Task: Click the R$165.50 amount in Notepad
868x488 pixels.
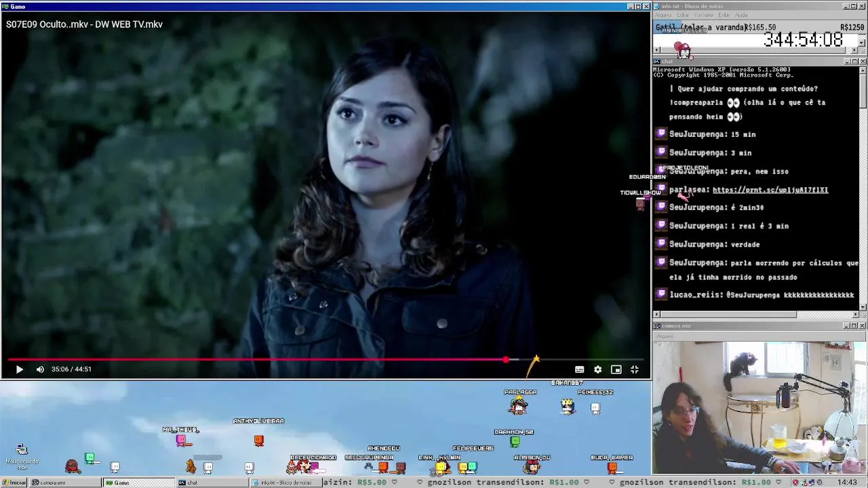Action: pos(760,28)
